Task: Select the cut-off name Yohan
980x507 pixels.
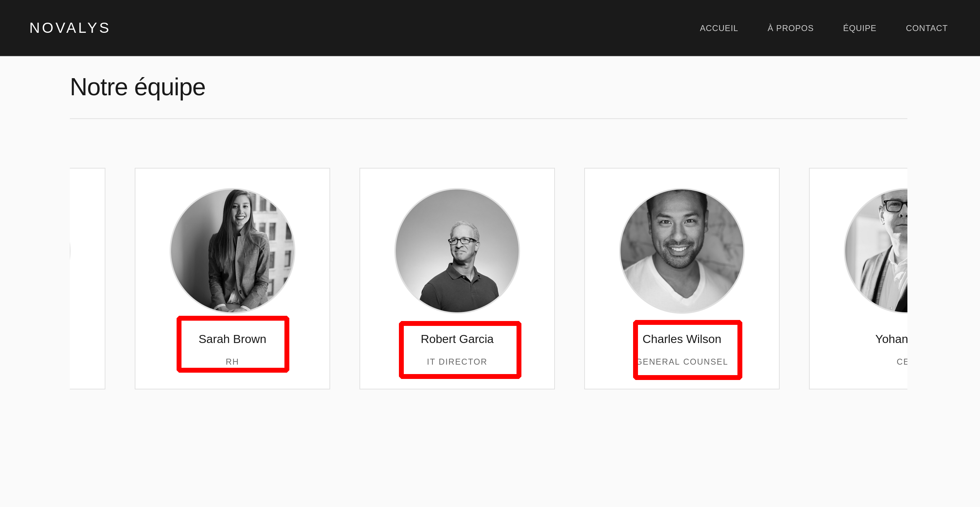Action: click(x=891, y=339)
